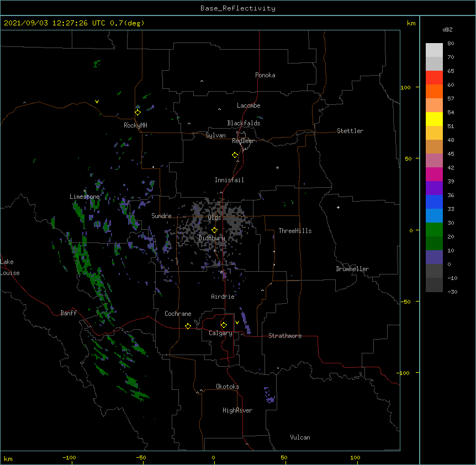Click the y-axis 100 km tick label
The height and width of the screenshot is (465, 476).
[405, 87]
